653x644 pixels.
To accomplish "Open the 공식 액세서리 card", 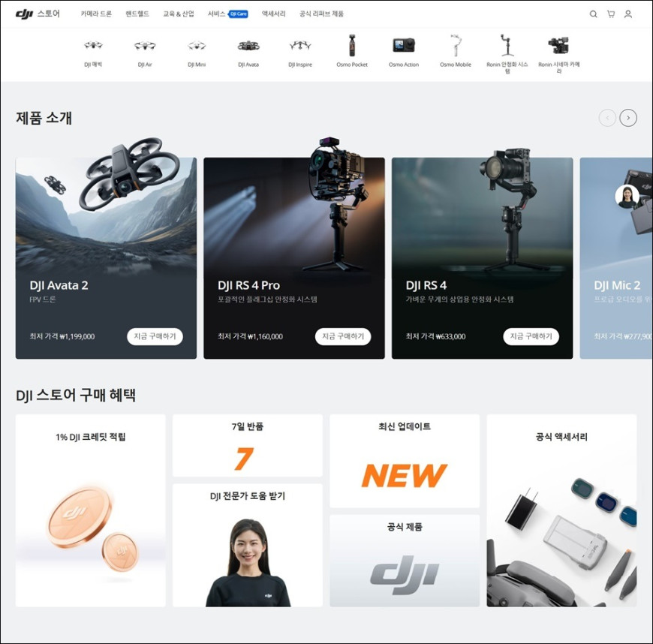I will 561,510.
